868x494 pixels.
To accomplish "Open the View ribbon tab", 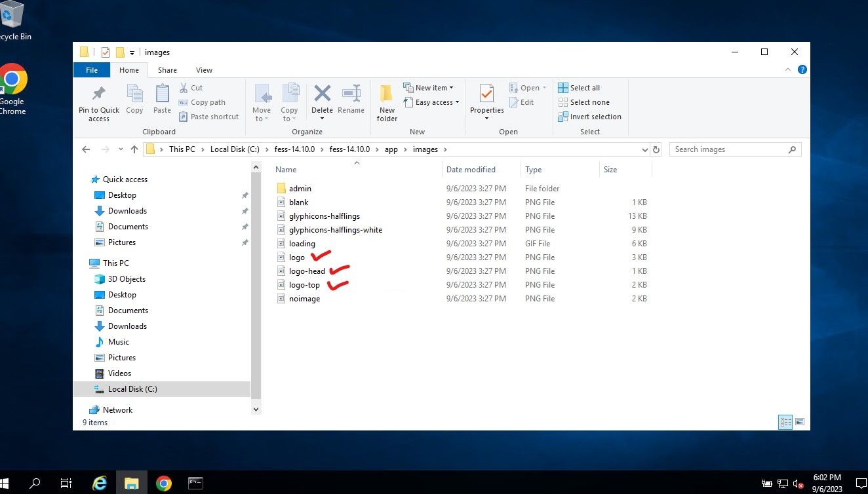I will [x=204, y=70].
